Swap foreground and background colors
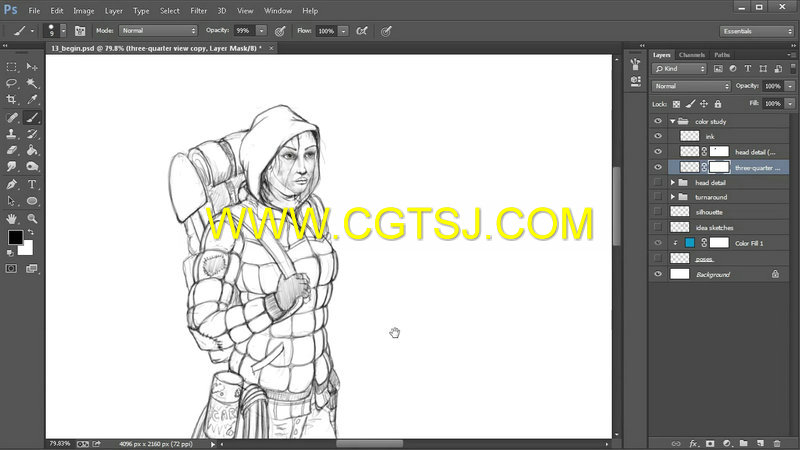Viewport: 800px width, 450px height. (31, 233)
